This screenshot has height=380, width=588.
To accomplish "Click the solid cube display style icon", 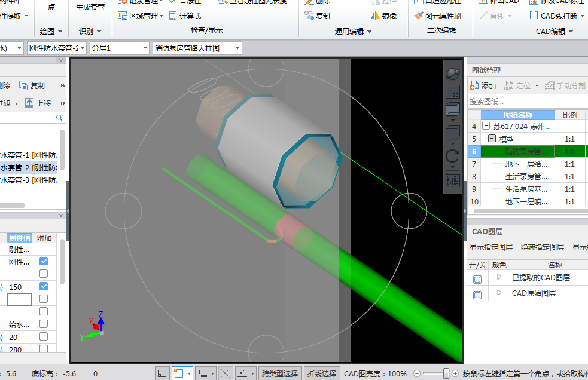I will 453,133.
